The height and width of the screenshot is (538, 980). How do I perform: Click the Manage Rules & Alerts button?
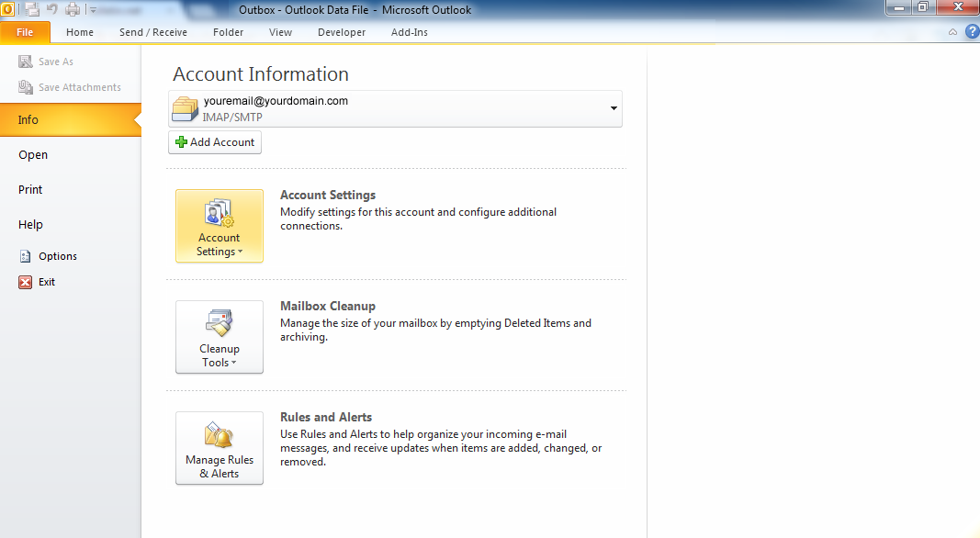[x=220, y=448]
